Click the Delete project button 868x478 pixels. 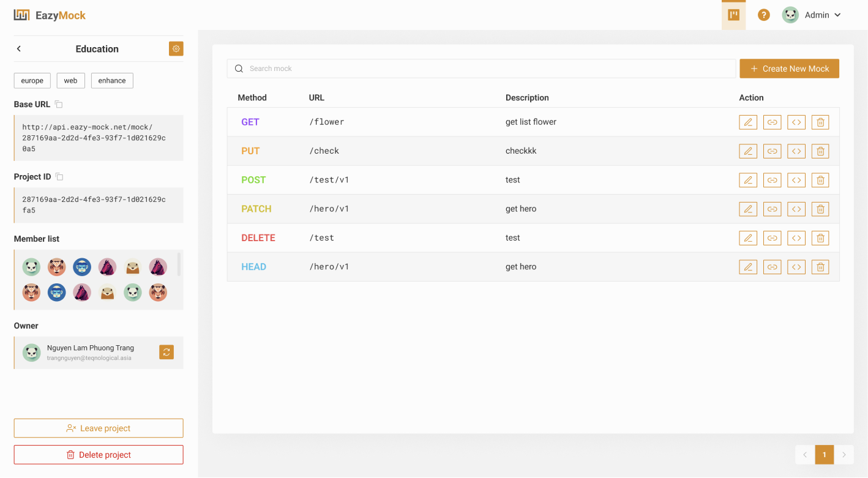coord(99,455)
